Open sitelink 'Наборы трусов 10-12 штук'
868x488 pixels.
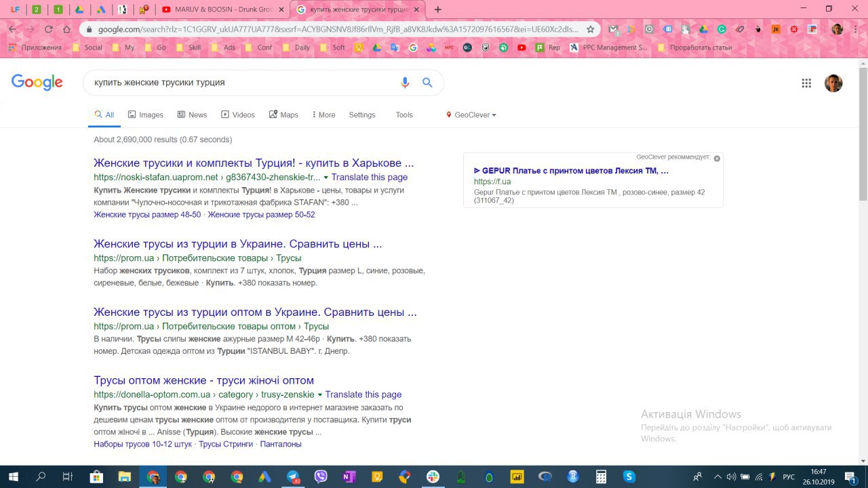(142, 445)
